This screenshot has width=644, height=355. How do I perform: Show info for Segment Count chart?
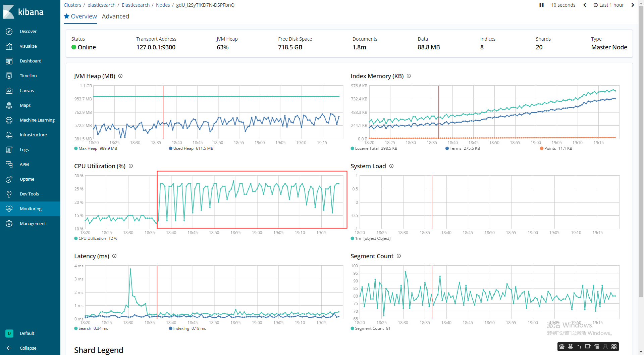tap(399, 256)
